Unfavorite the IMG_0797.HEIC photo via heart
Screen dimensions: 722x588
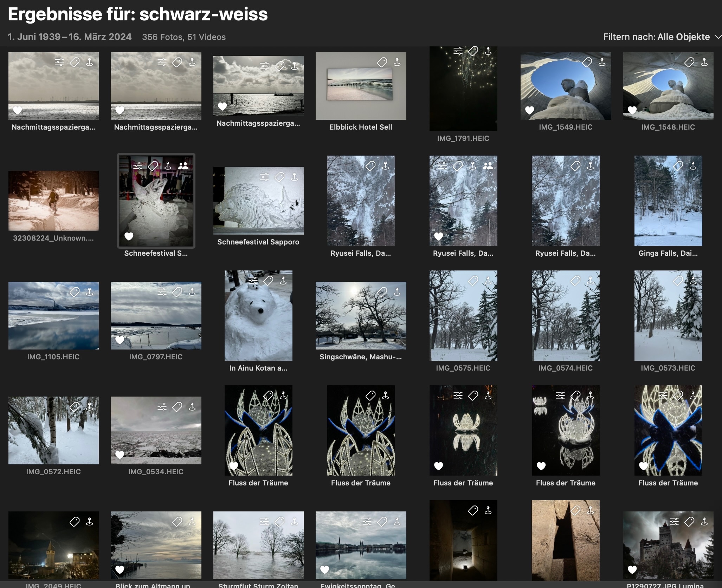click(120, 340)
